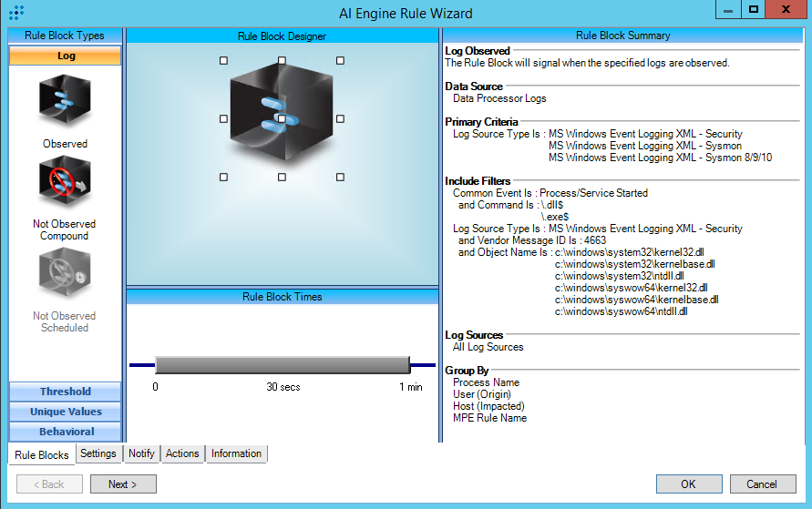This screenshot has width=812, height=509.
Task: Click the top-right resize handle of cube
Action: coord(340,61)
